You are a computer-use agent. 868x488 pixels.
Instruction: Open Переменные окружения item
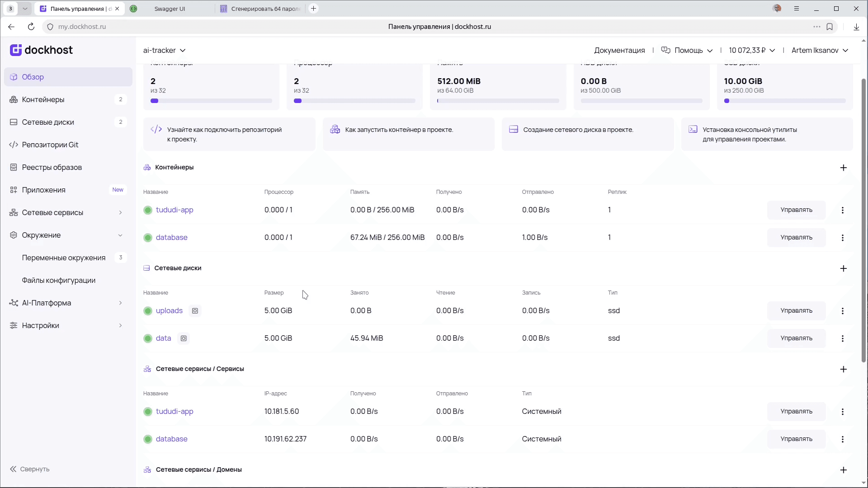tap(68, 258)
